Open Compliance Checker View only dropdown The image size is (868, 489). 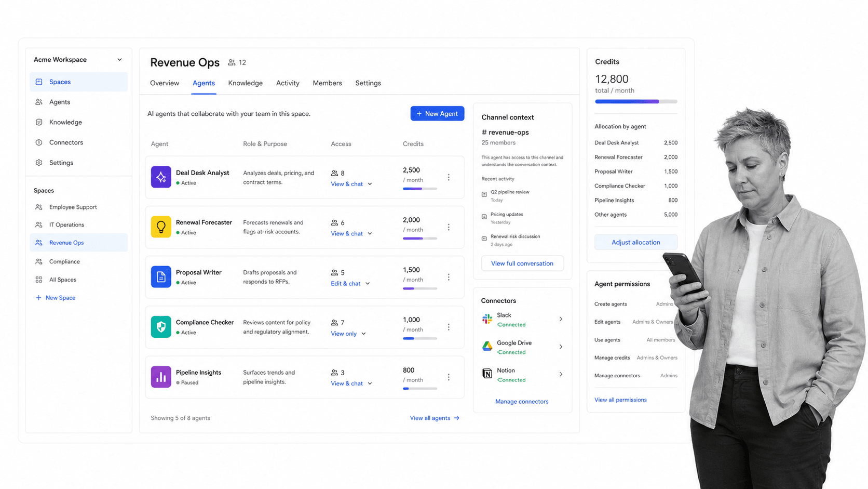pos(348,334)
